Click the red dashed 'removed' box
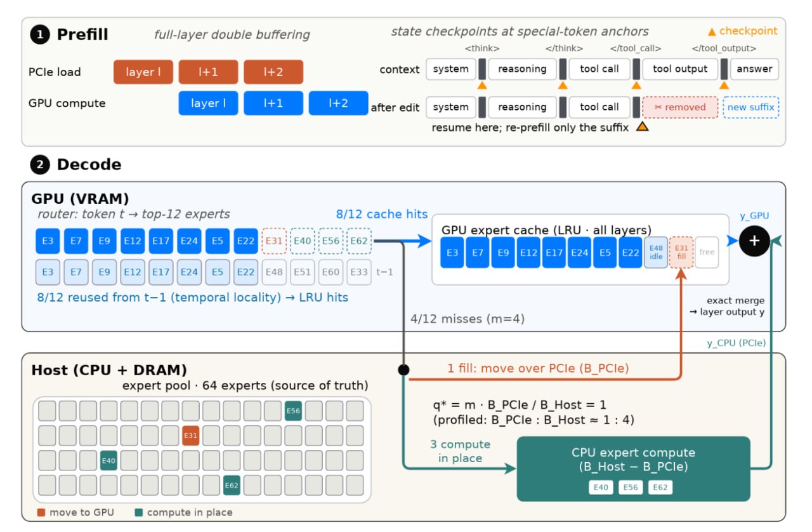 [680, 107]
